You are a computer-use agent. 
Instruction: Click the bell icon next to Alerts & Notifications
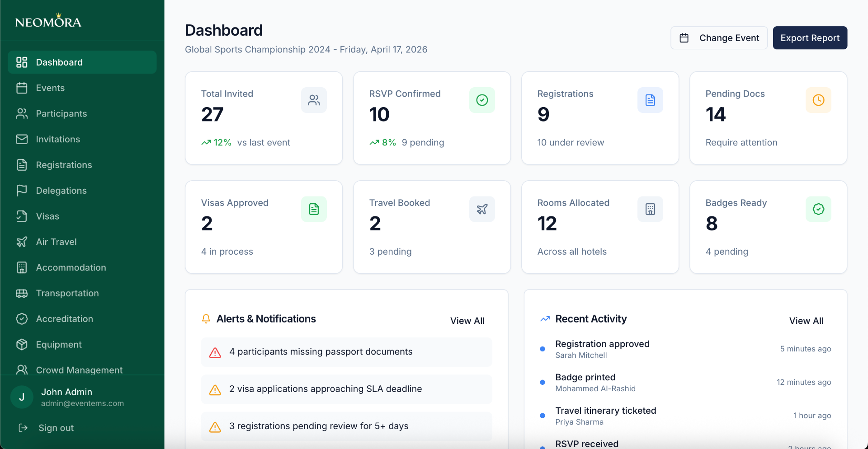[207, 318]
